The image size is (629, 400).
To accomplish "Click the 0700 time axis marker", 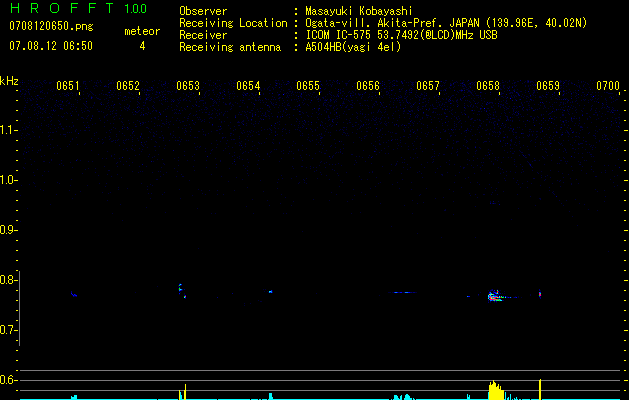I will (x=608, y=86).
